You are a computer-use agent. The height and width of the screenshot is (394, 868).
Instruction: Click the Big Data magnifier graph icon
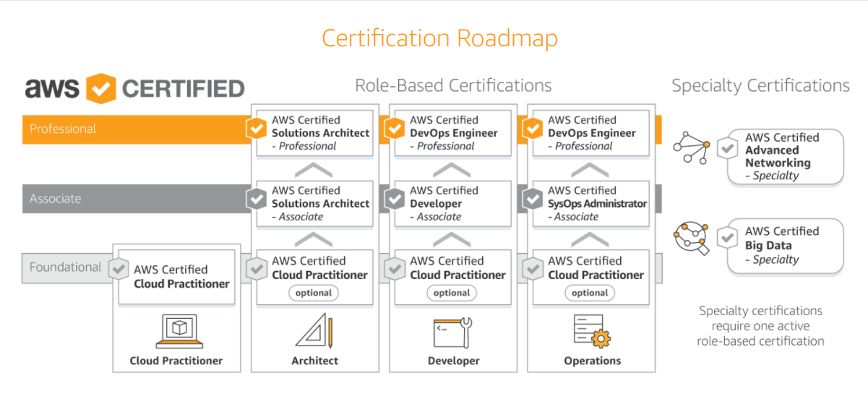[x=692, y=239]
